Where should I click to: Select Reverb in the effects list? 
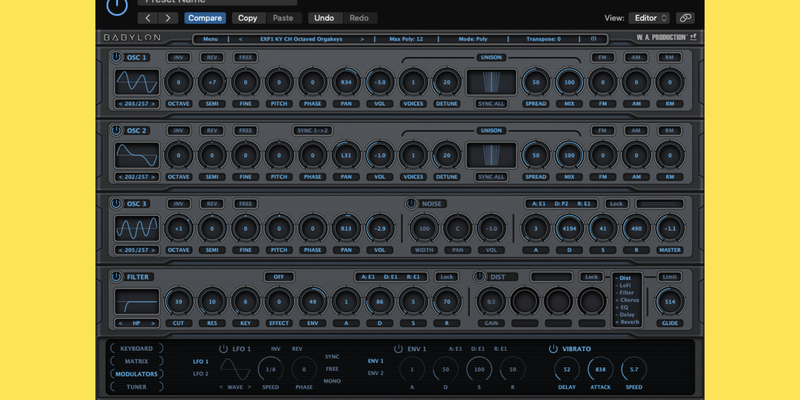627,323
